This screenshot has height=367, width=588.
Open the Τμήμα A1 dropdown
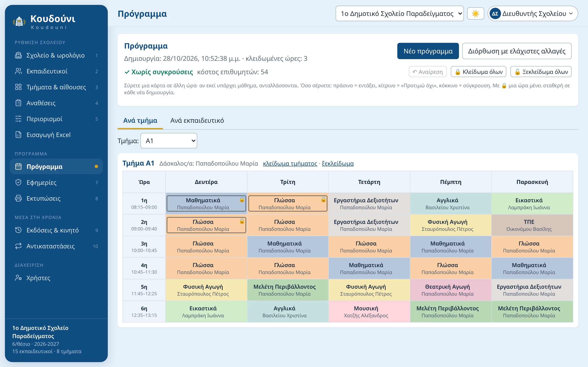coord(169,141)
